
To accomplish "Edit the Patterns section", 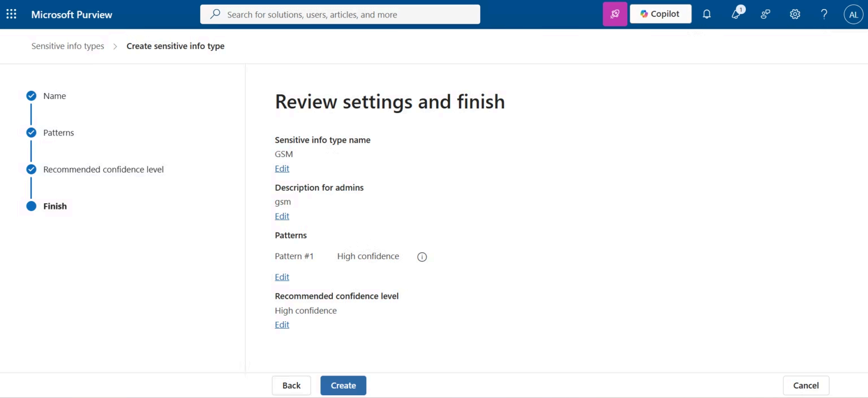I will point(282,277).
